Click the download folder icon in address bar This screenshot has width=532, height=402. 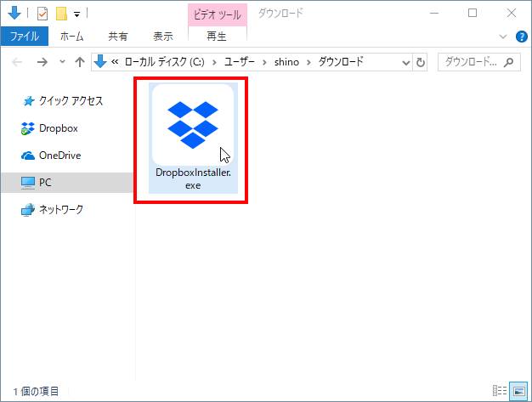100,62
